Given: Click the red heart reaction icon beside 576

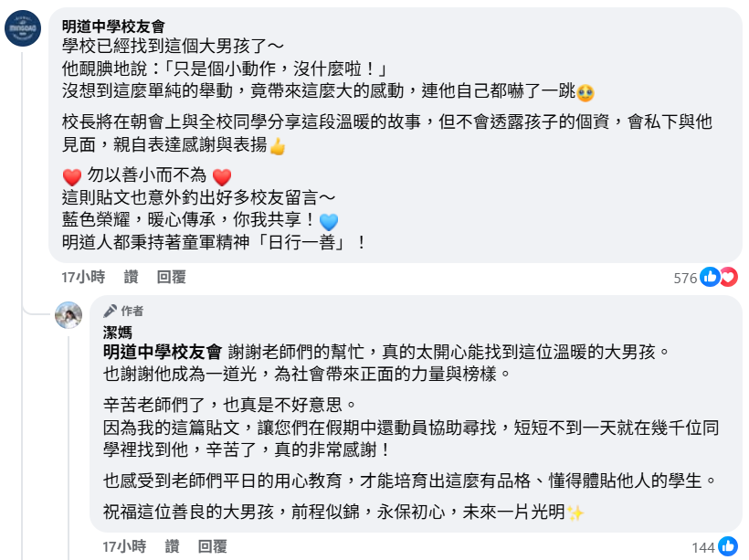Looking at the screenshot, I should coord(728,277).
